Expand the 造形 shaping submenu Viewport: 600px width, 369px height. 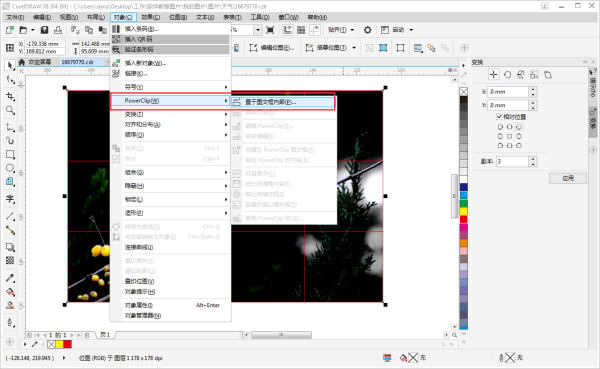click(x=171, y=213)
